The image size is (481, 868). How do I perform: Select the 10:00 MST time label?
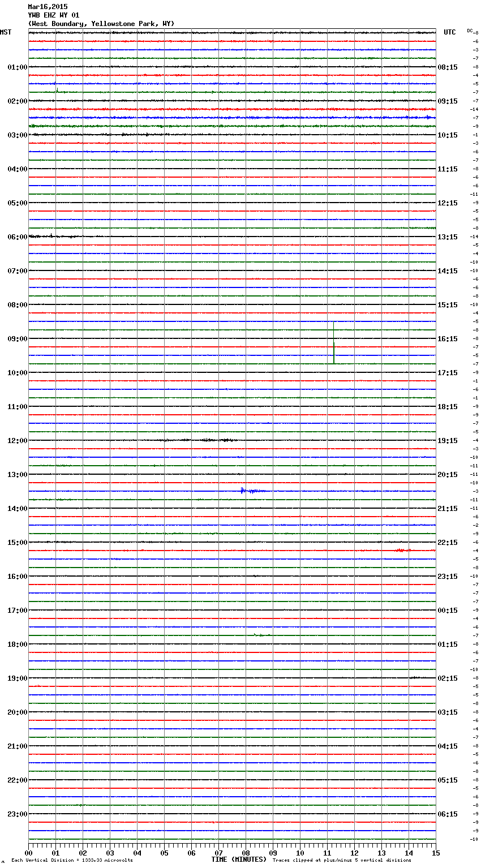tap(18, 373)
